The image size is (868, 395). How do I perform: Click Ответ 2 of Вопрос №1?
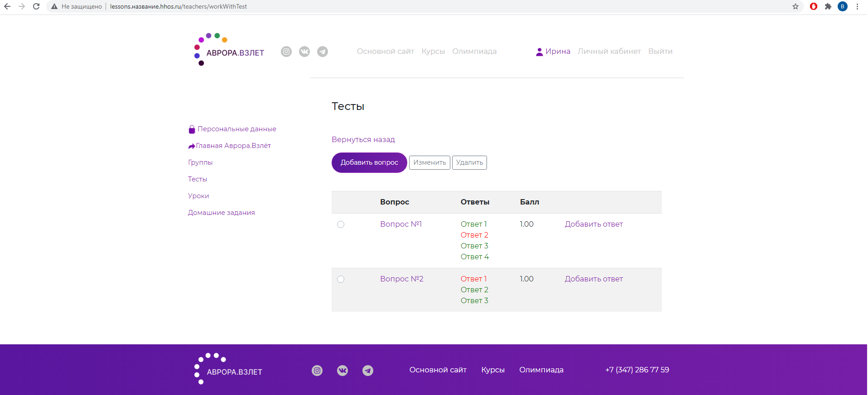point(474,235)
